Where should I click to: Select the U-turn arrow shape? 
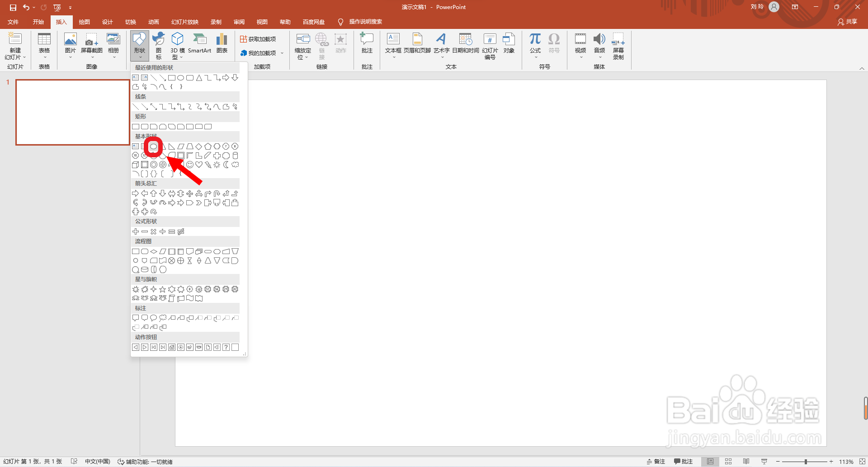217,193
